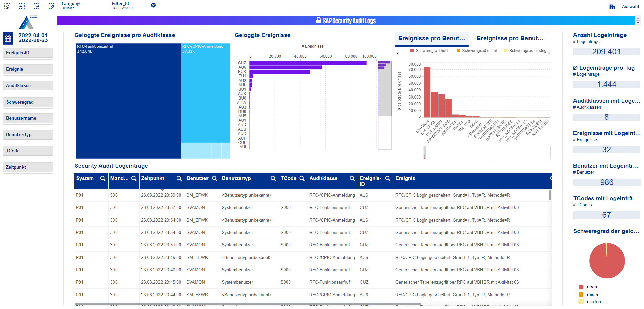Expand the Schweregrad filter pane

pyautogui.click(x=28, y=102)
